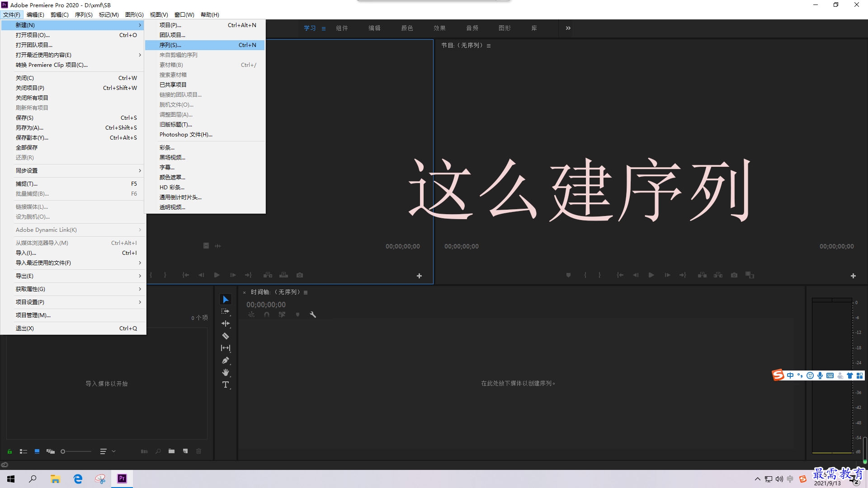Select the Pen tool

pos(226,360)
